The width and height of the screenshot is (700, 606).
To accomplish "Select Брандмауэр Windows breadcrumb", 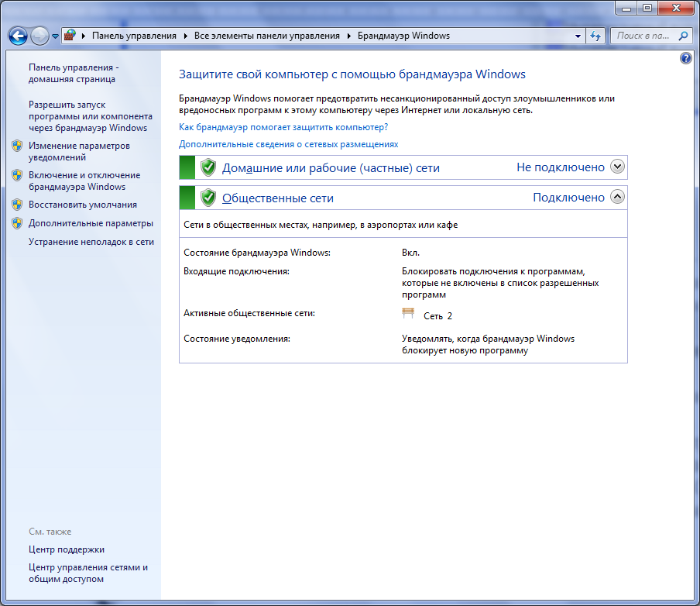I will pos(403,36).
